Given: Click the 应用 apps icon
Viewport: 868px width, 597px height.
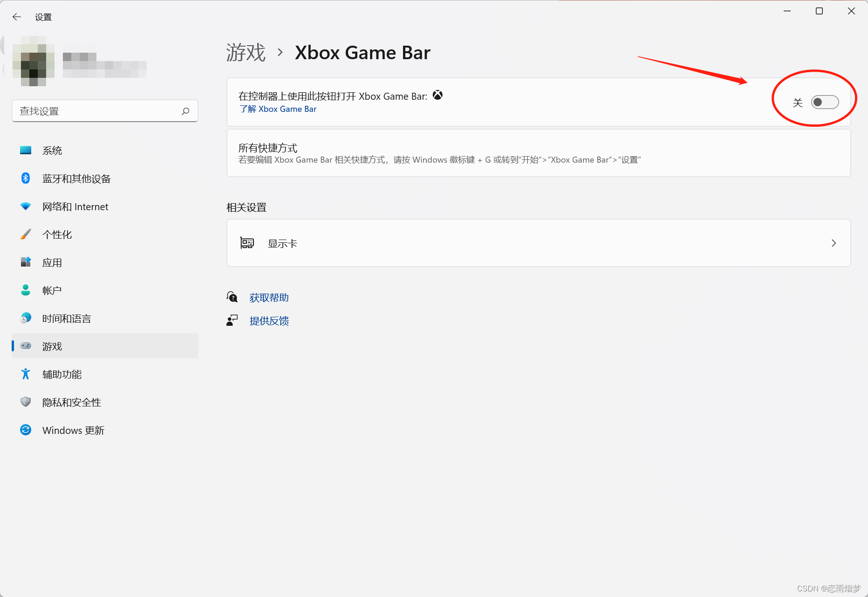Looking at the screenshot, I should (x=26, y=262).
